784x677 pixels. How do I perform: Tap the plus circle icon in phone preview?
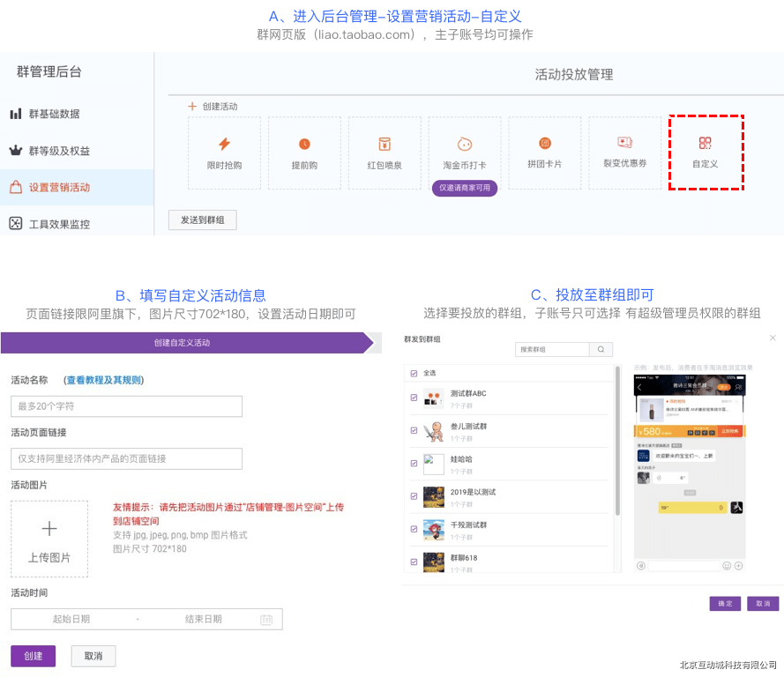(x=738, y=566)
